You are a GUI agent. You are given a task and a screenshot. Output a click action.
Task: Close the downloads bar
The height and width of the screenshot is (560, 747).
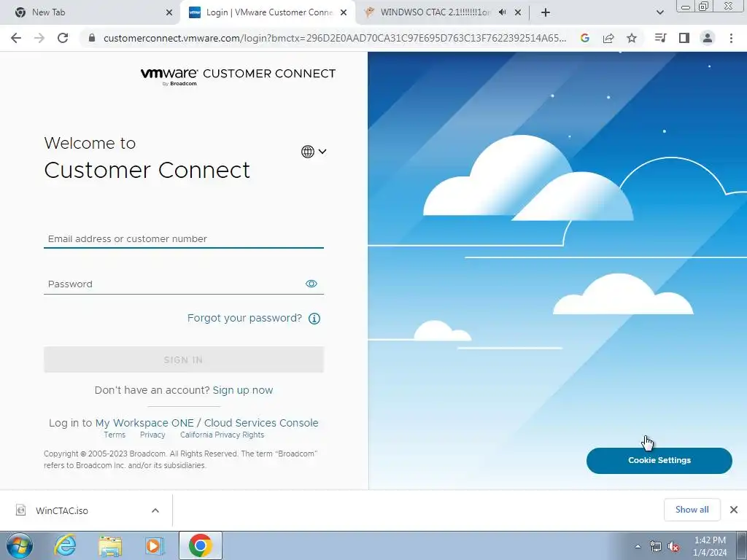pyautogui.click(x=734, y=510)
